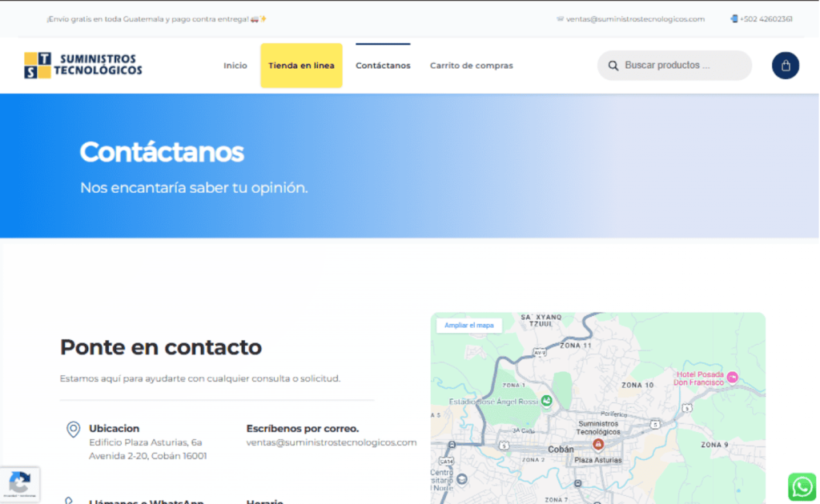820x504 pixels.
Task: Go to the Inicio menu item
Action: [235, 66]
